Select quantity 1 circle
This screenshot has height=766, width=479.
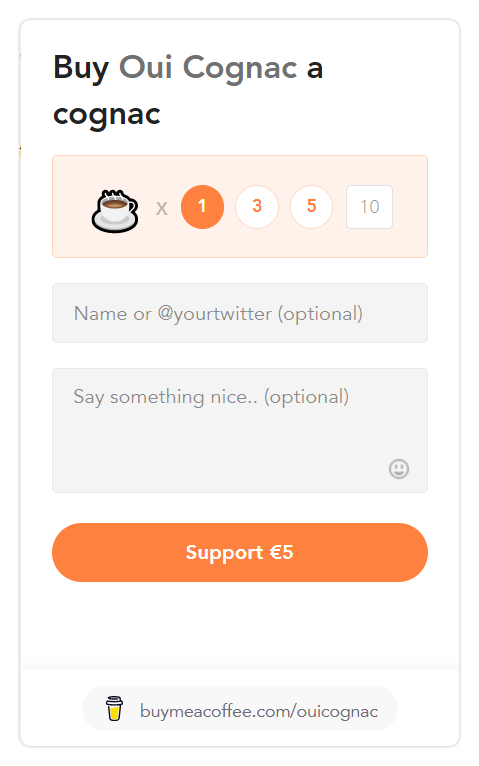(202, 207)
